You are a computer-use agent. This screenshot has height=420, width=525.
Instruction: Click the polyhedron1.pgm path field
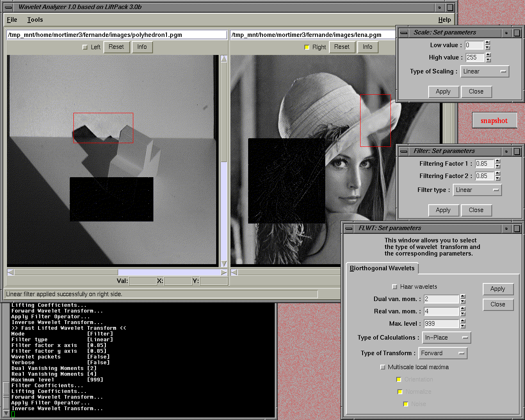tap(117, 35)
